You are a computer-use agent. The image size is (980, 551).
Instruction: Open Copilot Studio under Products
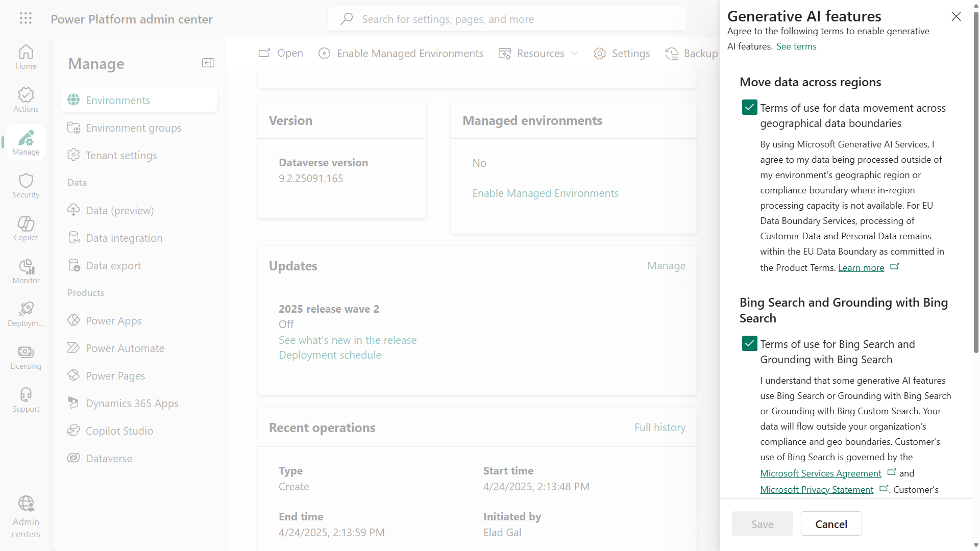click(x=119, y=431)
